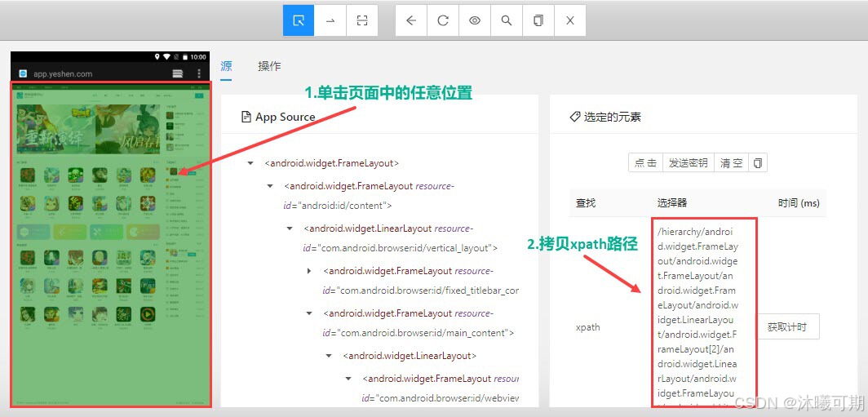Select the fixed_titlebar FrameLayout tree row
Image resolution: width=868 pixels, height=417 pixels.
(421, 281)
